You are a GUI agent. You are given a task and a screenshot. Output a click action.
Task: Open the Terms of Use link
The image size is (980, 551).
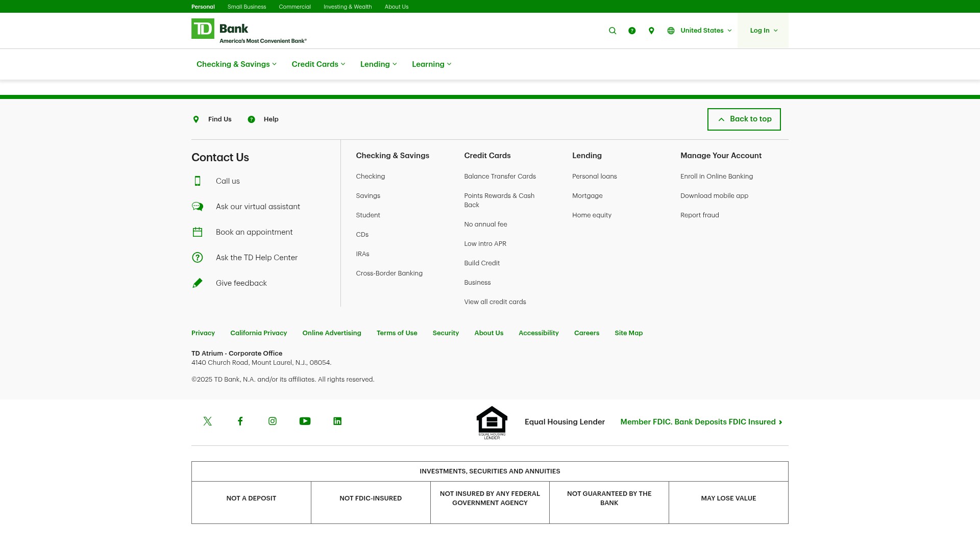pos(397,333)
